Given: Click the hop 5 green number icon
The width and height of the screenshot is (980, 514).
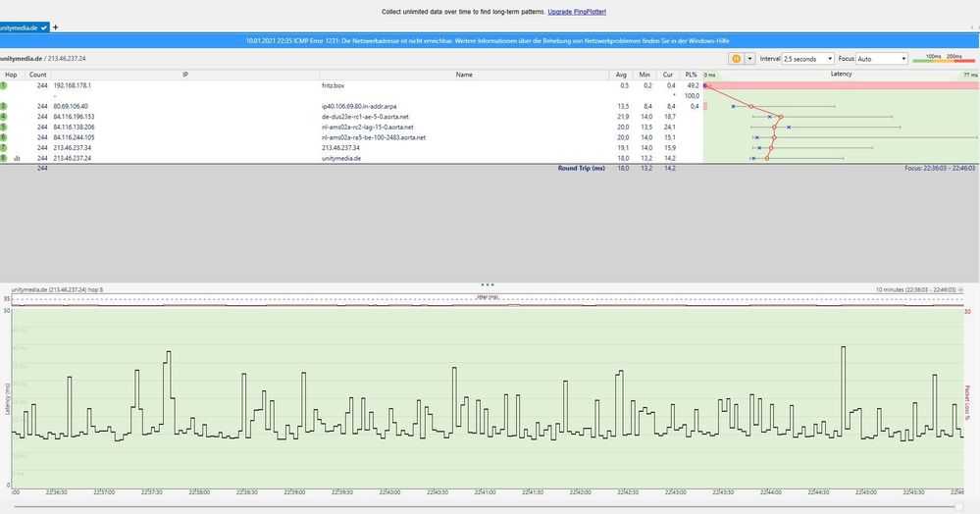Looking at the screenshot, I should point(4,127).
